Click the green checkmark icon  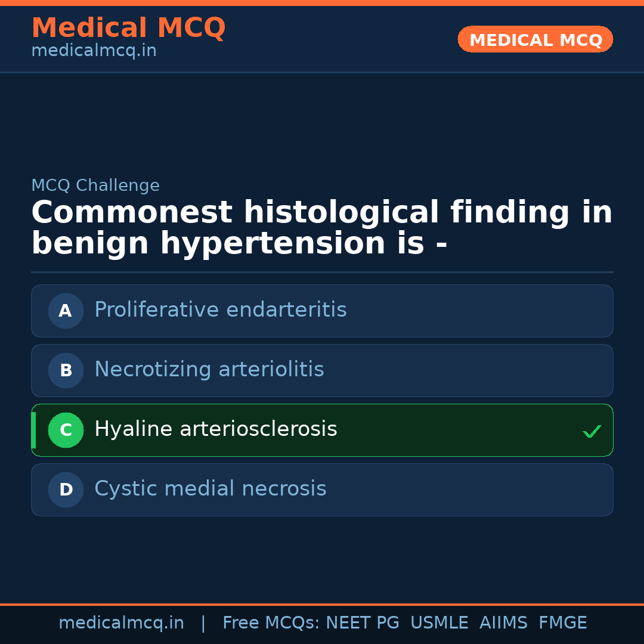(592, 431)
